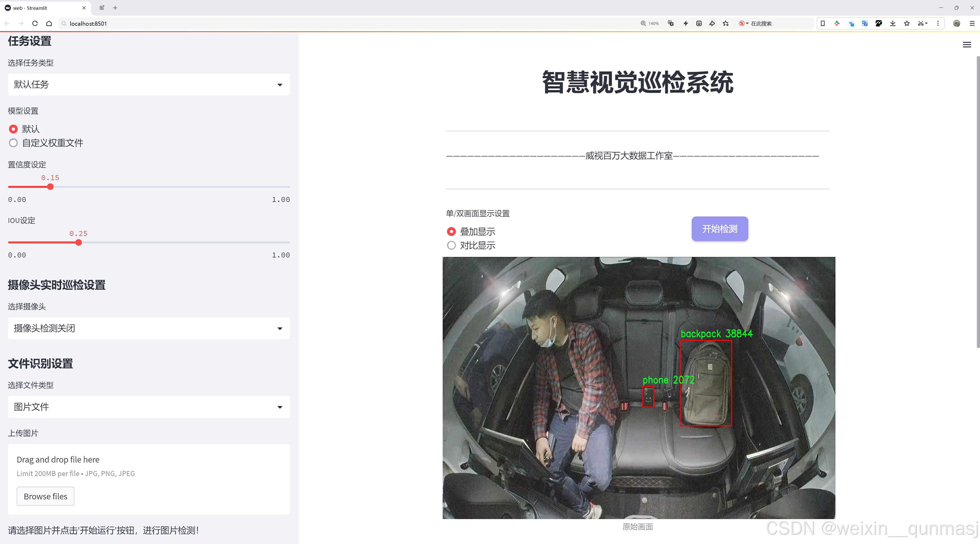Open the 摄像头检测关闭 camera dropdown
Screen dimensions: 980x544
click(149, 328)
